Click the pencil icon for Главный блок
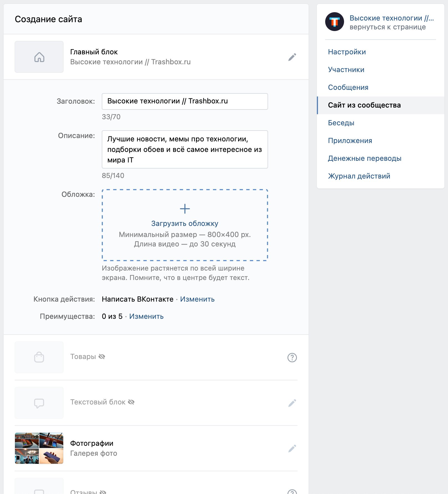This screenshot has width=448, height=494. [x=292, y=57]
